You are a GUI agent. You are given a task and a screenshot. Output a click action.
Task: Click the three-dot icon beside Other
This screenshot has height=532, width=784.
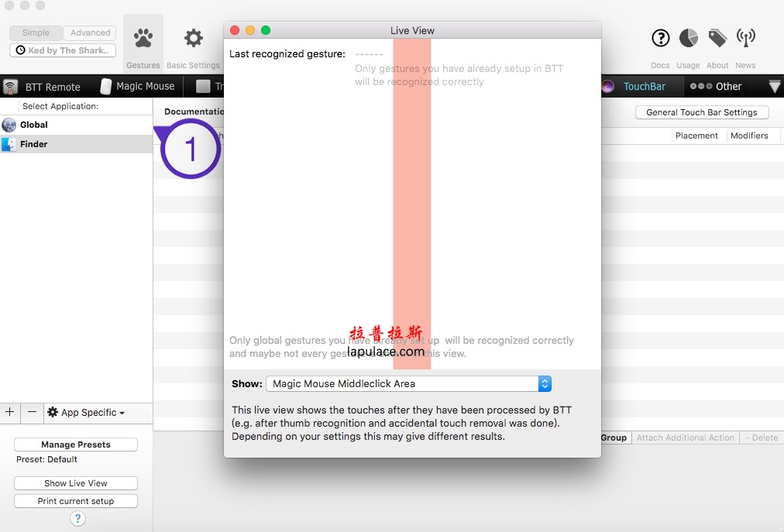tap(701, 86)
